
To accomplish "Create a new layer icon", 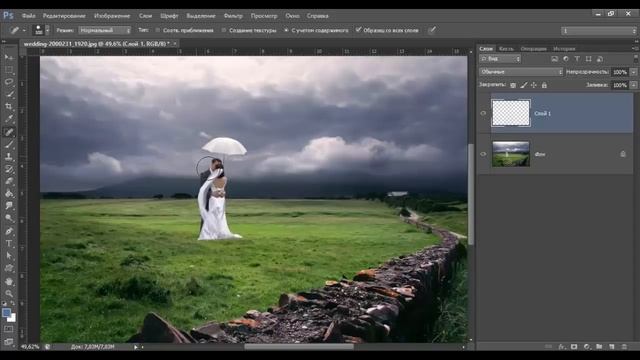I will point(611,347).
